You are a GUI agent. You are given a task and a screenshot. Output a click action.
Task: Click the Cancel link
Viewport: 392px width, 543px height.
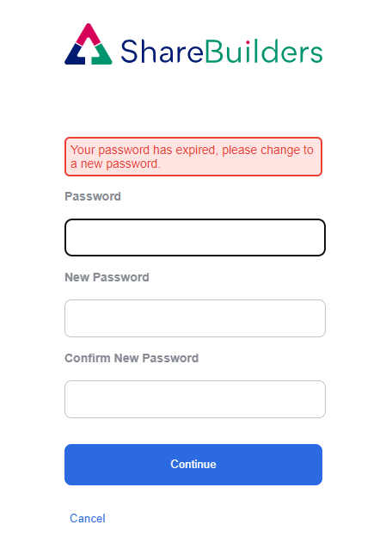88,518
